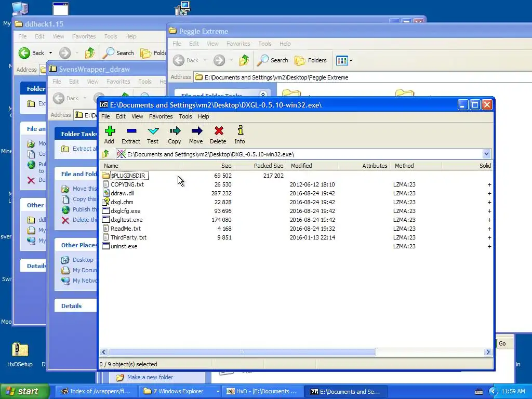Switch to HxD taskbar item
The height and width of the screenshot is (399, 532).
pyautogui.click(x=263, y=391)
